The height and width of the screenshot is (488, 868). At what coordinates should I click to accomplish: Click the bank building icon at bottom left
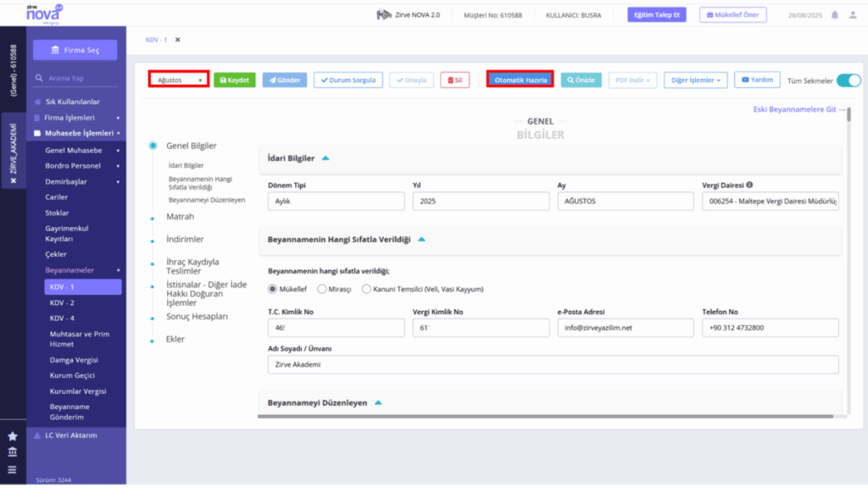pos(12,452)
